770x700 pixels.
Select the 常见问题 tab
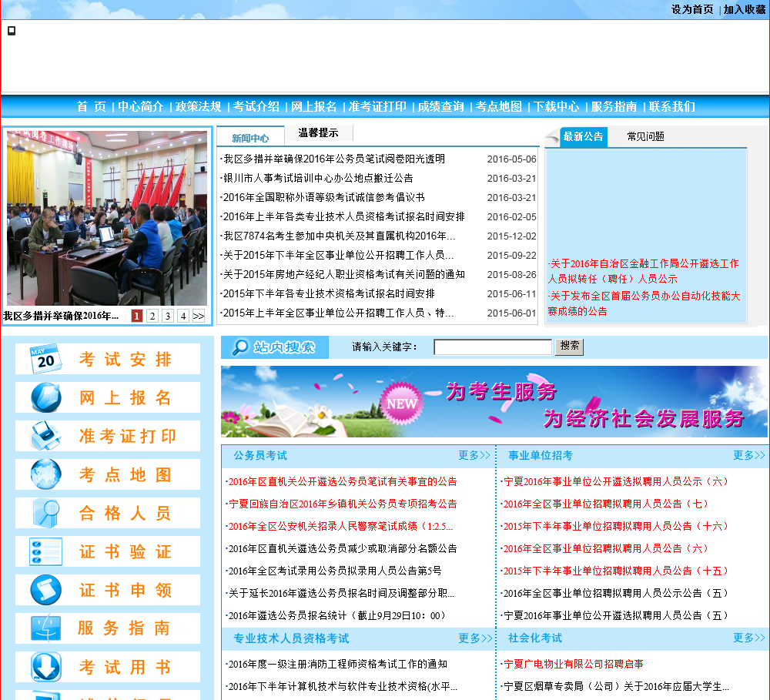(x=645, y=136)
